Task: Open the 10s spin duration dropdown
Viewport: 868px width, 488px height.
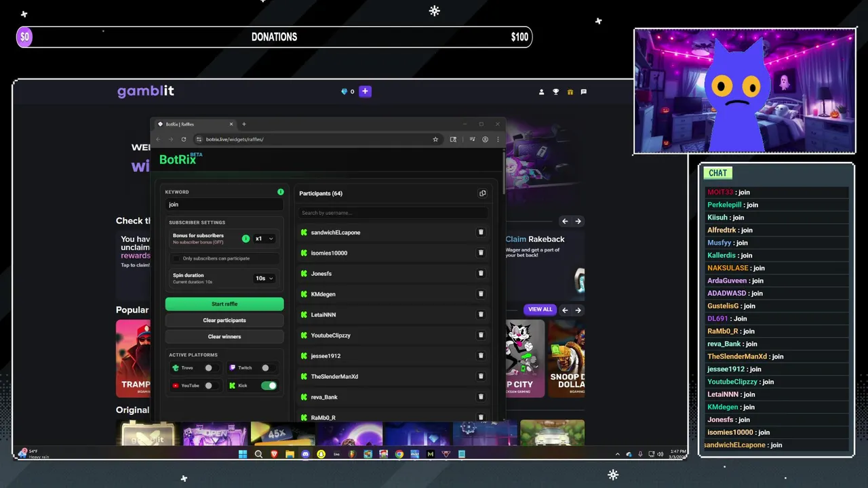Action: pos(264,278)
